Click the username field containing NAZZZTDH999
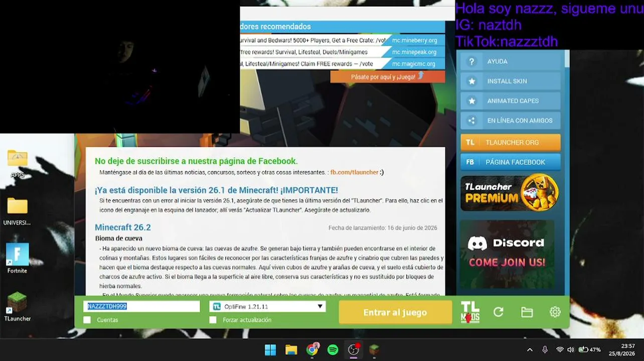 click(x=142, y=306)
